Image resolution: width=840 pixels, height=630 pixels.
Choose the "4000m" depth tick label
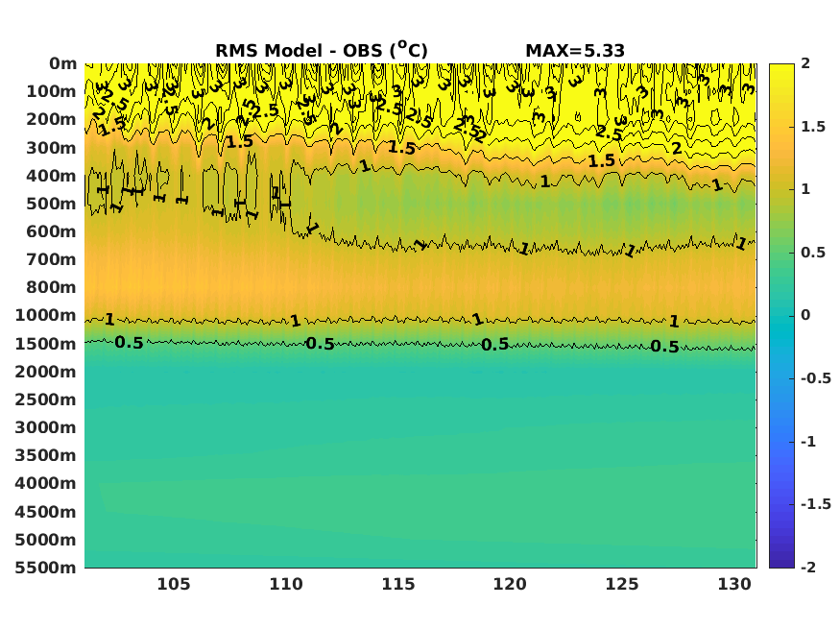pyautogui.click(x=46, y=483)
